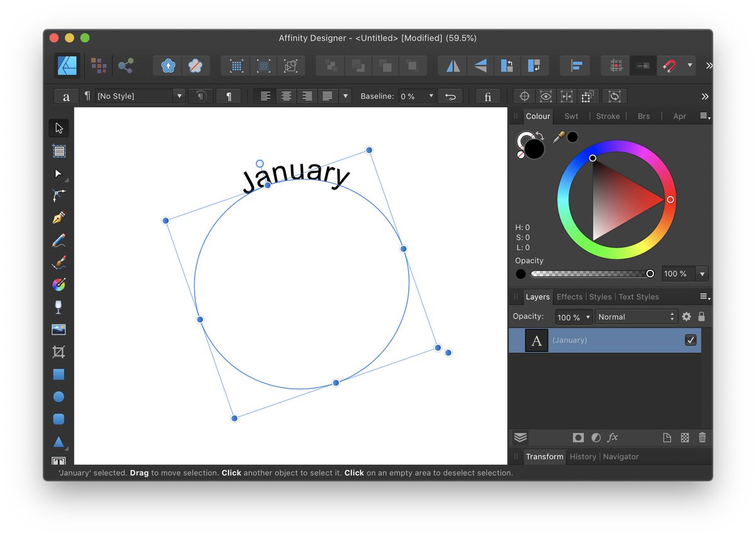Toggle January layer visibility checkbox

(690, 340)
